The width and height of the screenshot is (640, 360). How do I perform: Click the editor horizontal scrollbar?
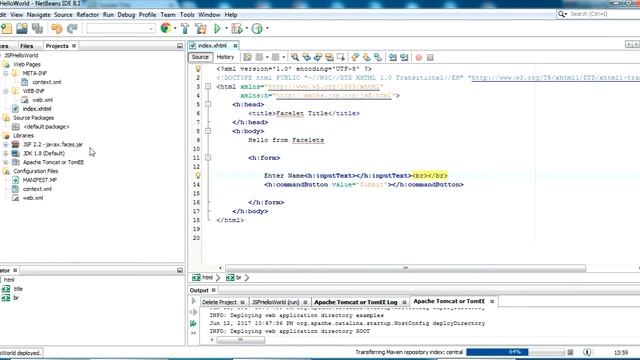pos(405,268)
